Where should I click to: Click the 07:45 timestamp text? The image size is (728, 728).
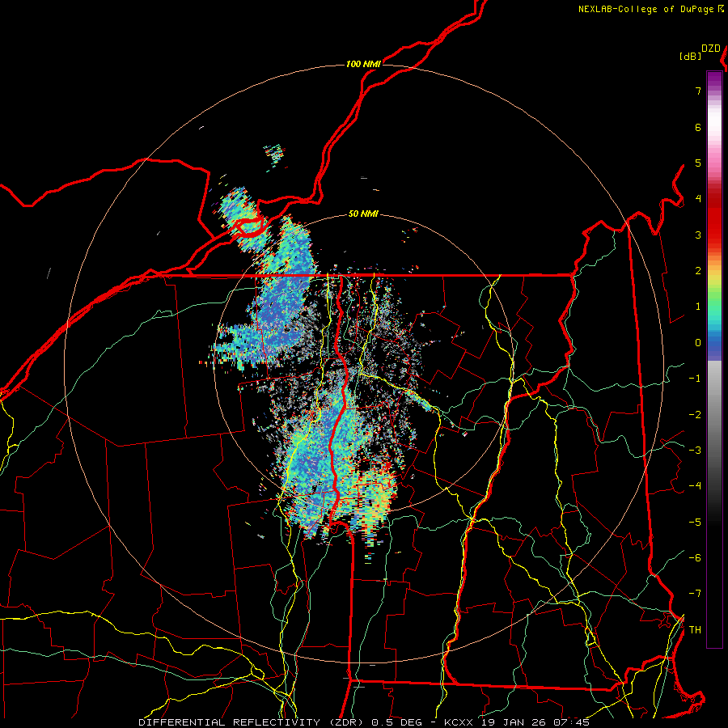[x=572, y=722]
